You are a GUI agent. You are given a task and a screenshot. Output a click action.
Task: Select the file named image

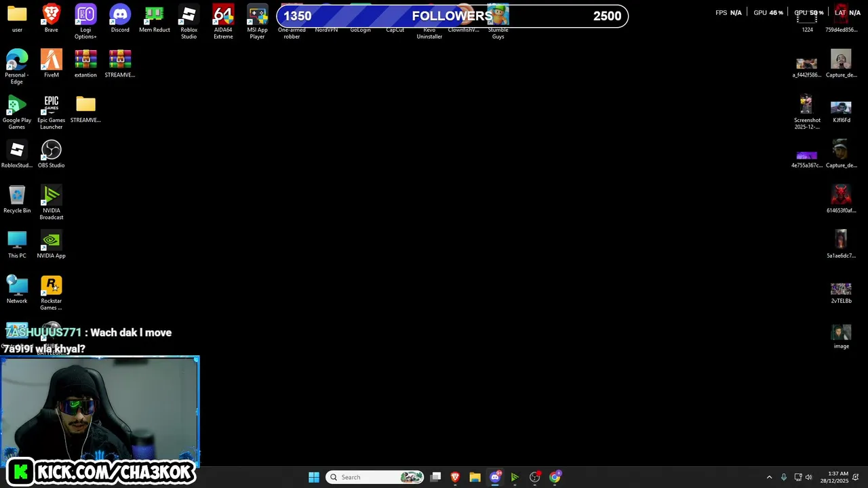pos(841,337)
